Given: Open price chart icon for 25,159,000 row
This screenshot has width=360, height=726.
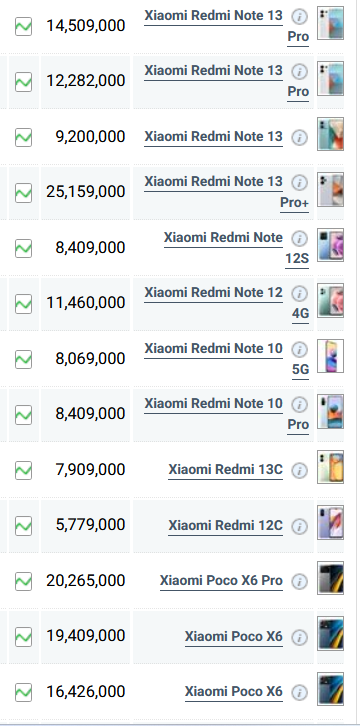Looking at the screenshot, I should (x=23, y=193).
